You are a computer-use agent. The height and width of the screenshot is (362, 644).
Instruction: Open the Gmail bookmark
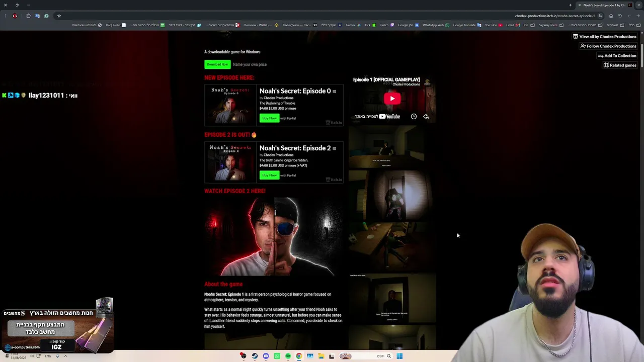tap(512, 25)
